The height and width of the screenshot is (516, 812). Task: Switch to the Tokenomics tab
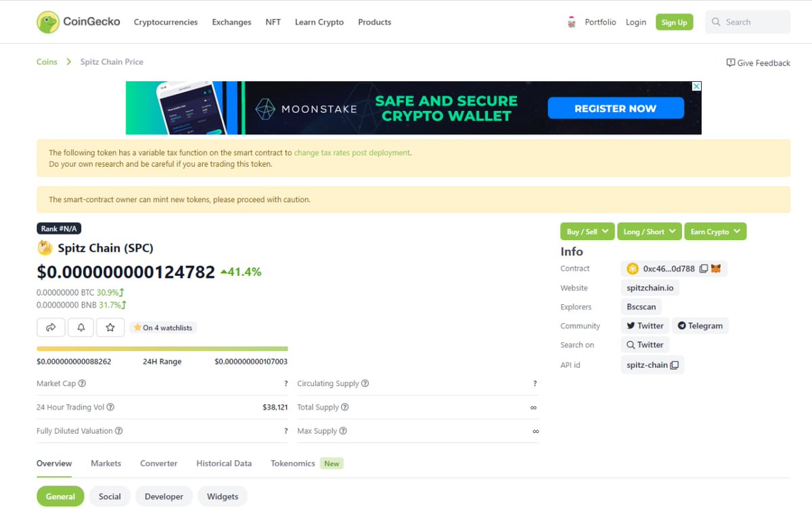(x=293, y=463)
